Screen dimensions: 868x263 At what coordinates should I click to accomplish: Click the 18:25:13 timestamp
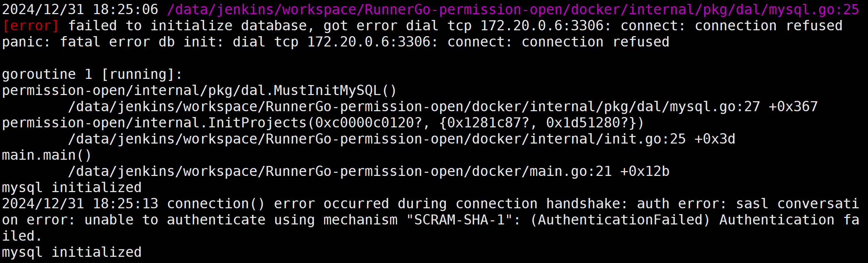125,204
